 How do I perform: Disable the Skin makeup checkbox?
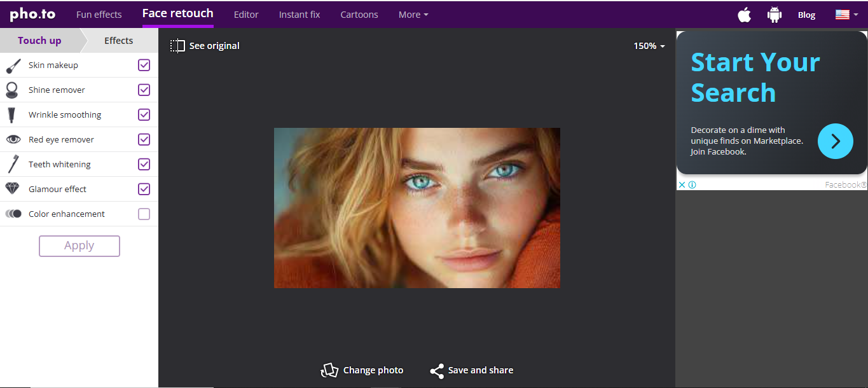click(x=143, y=65)
